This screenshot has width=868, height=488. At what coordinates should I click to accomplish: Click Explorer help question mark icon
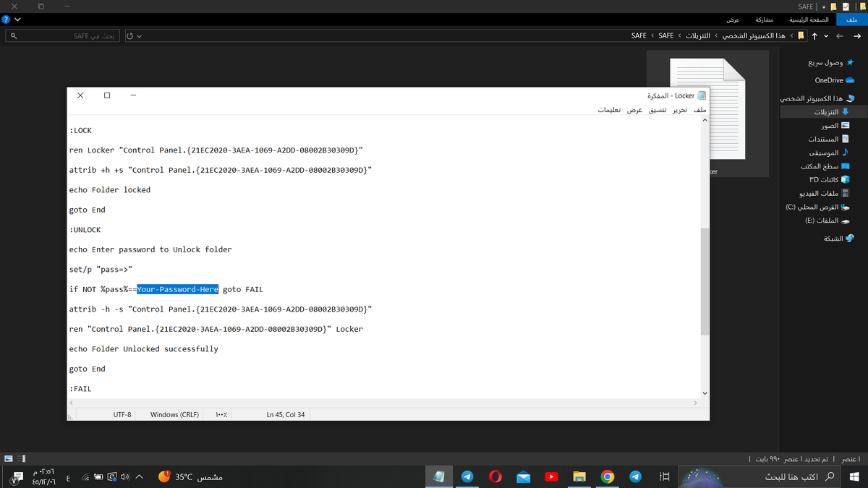pos(7,20)
